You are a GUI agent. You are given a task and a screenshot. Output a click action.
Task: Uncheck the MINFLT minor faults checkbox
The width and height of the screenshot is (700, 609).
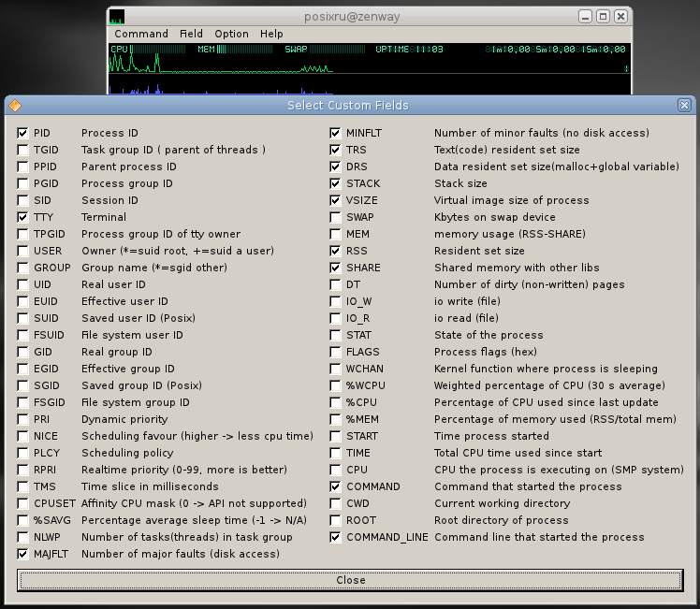pyautogui.click(x=335, y=133)
